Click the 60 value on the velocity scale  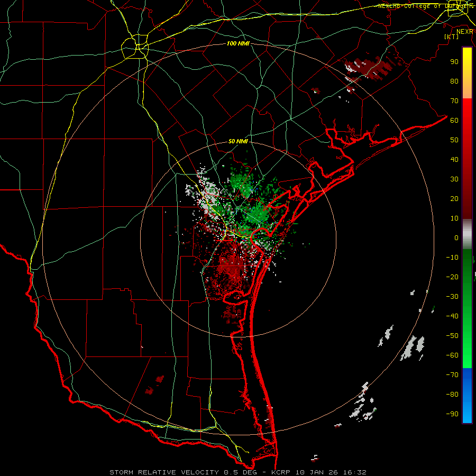pyautogui.click(x=454, y=120)
